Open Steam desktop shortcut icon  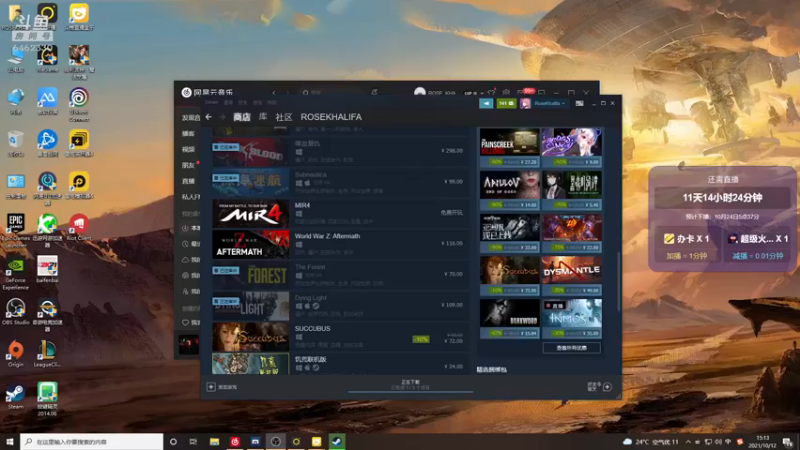[15, 396]
